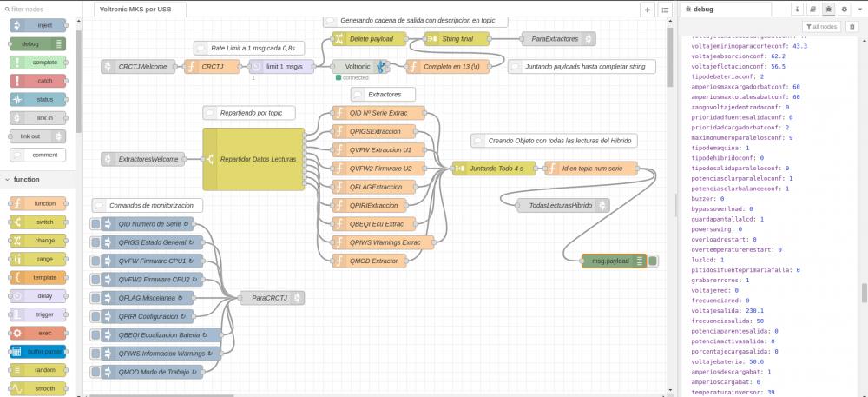Image resolution: width=868 pixels, height=397 pixels.
Task: Toggle the msg.payload debug node output
Action: coord(654,261)
